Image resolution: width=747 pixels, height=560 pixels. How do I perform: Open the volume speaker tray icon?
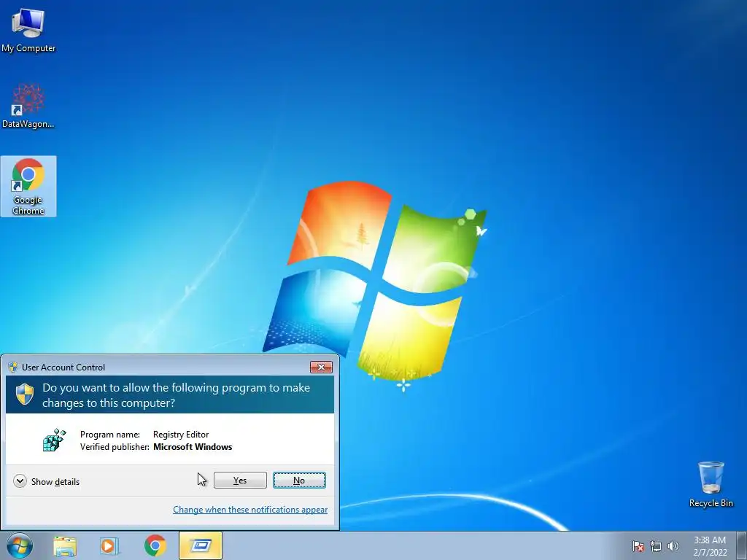pyautogui.click(x=673, y=546)
